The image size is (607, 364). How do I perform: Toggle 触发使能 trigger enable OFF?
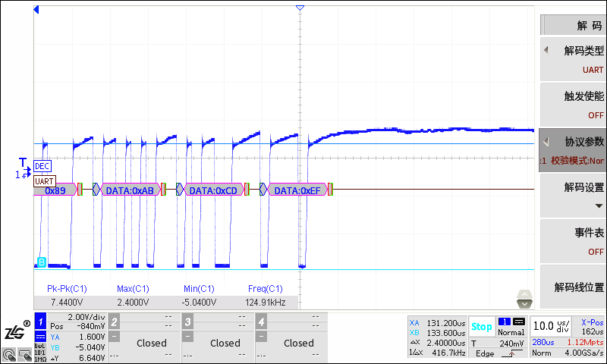pos(573,105)
